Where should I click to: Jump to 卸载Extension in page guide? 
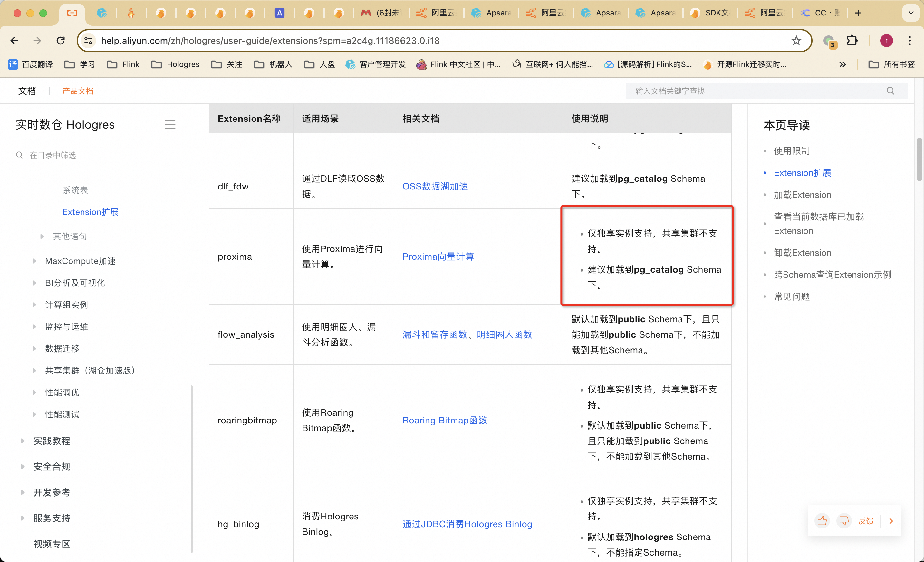point(803,253)
